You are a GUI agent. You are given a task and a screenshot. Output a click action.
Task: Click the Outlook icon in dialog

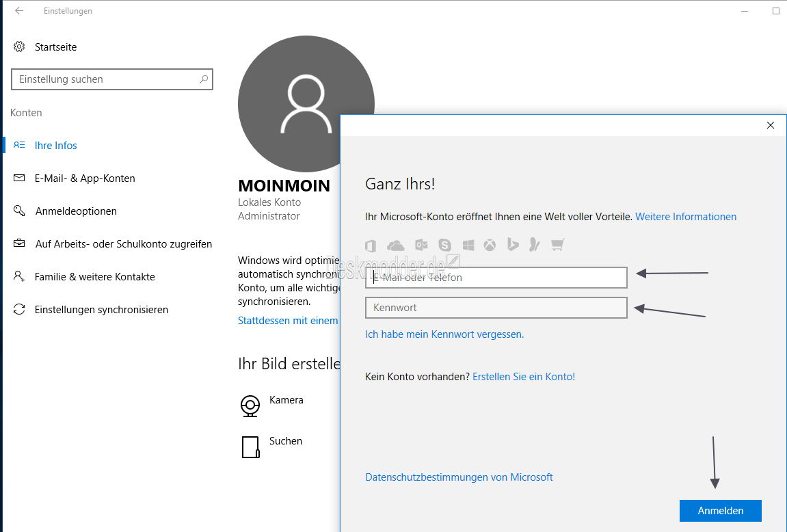click(421, 244)
